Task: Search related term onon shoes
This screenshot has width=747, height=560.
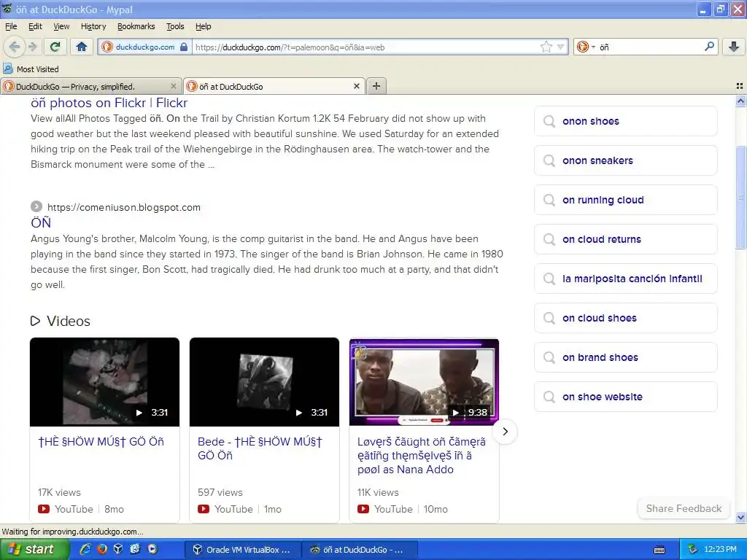Action: tap(625, 121)
